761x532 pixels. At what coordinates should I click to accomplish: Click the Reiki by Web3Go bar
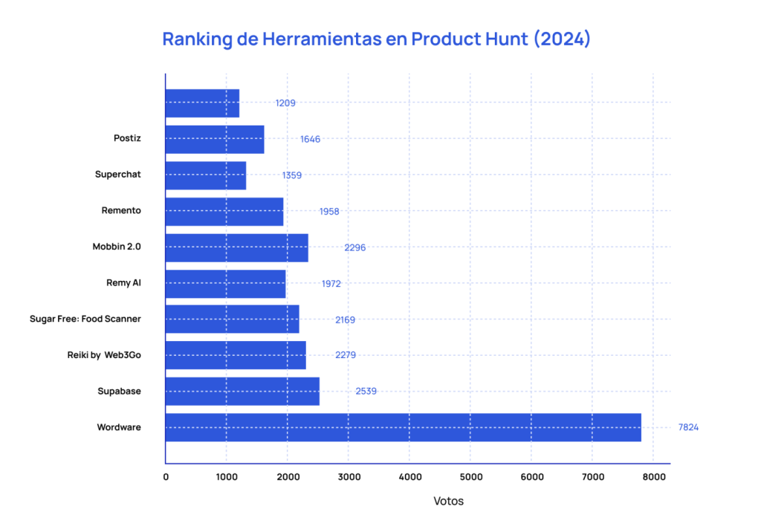click(236, 355)
